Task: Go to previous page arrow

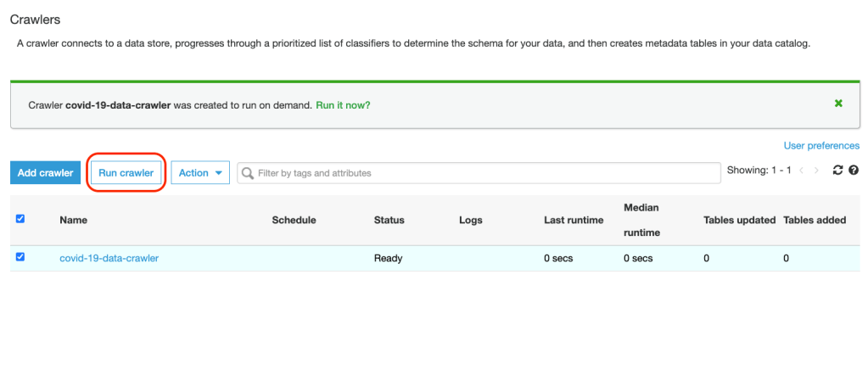Action: (x=801, y=171)
